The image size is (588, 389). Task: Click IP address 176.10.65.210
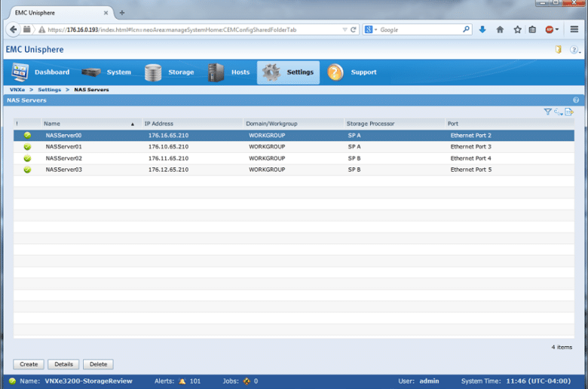tap(168, 147)
